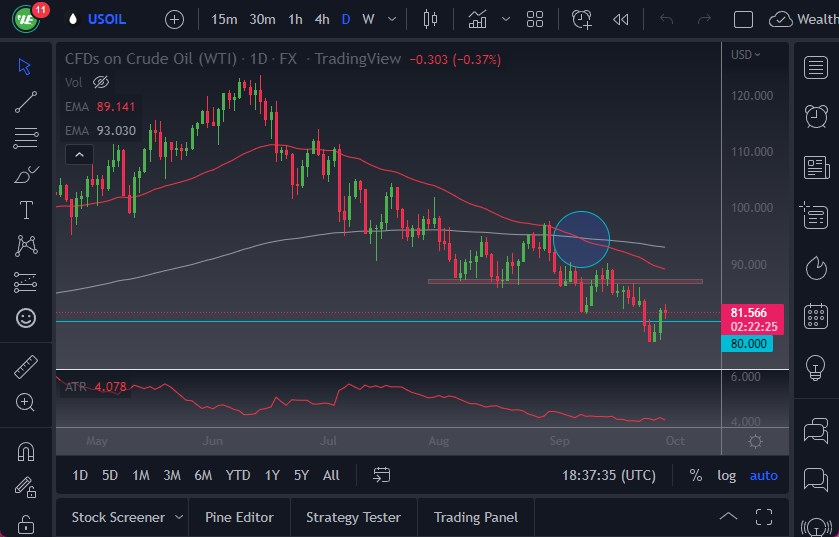The image size is (839, 537).
Task: Click the USOIL symbol search field
Action: pos(107,19)
